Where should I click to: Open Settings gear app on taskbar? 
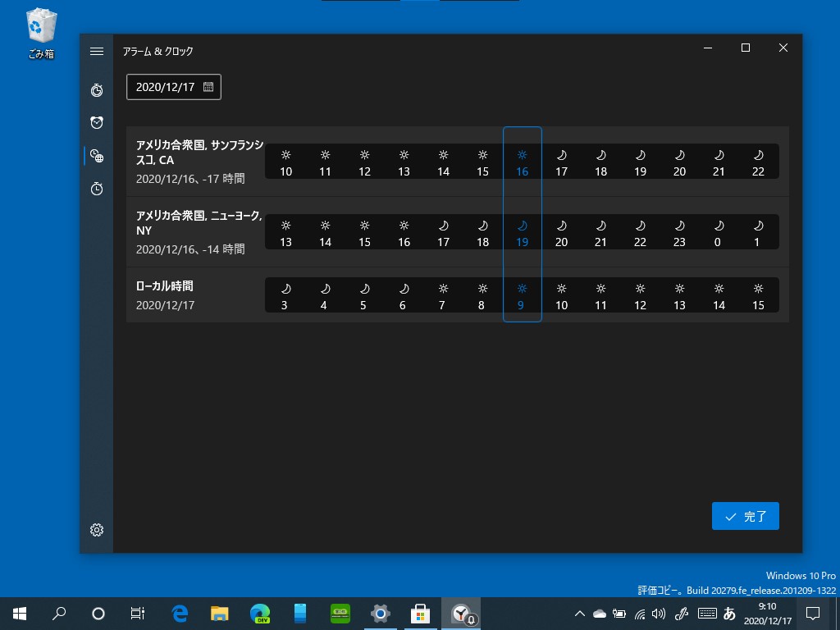[381, 614]
